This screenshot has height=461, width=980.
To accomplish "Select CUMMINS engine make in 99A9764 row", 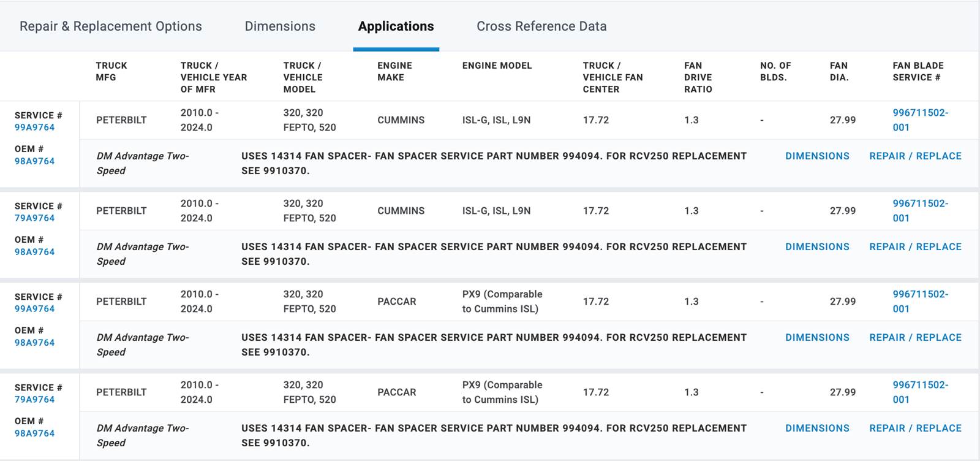I will pos(401,120).
